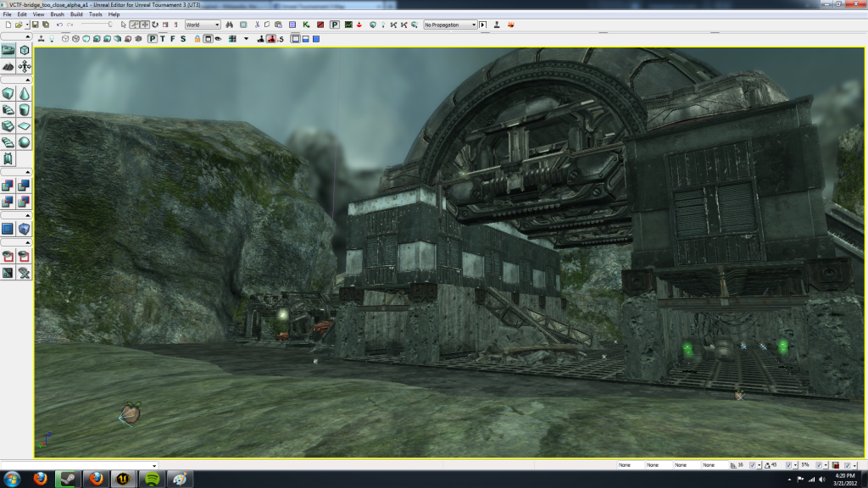The height and width of the screenshot is (488, 868).
Task: Toggle drag grid snap checkbox
Action: click(753, 465)
